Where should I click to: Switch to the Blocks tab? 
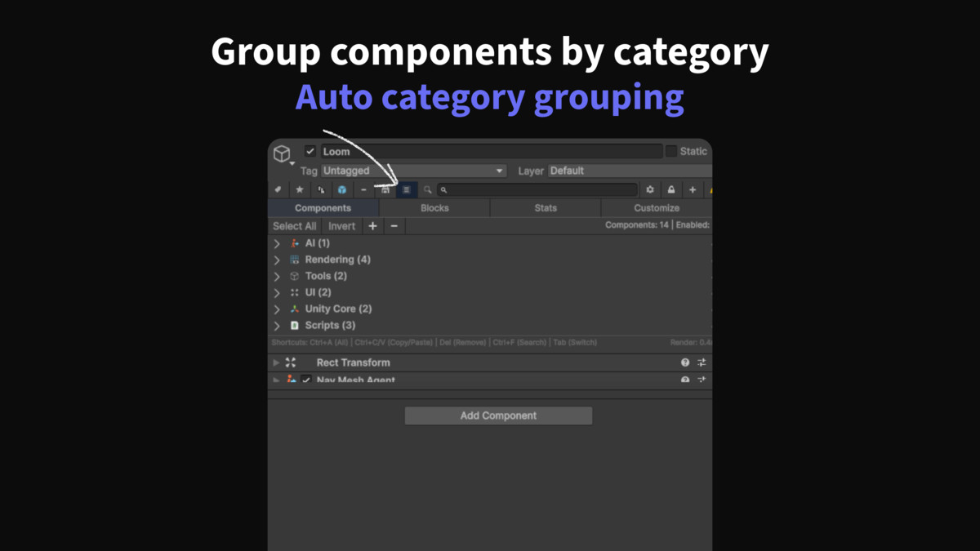[x=434, y=208]
